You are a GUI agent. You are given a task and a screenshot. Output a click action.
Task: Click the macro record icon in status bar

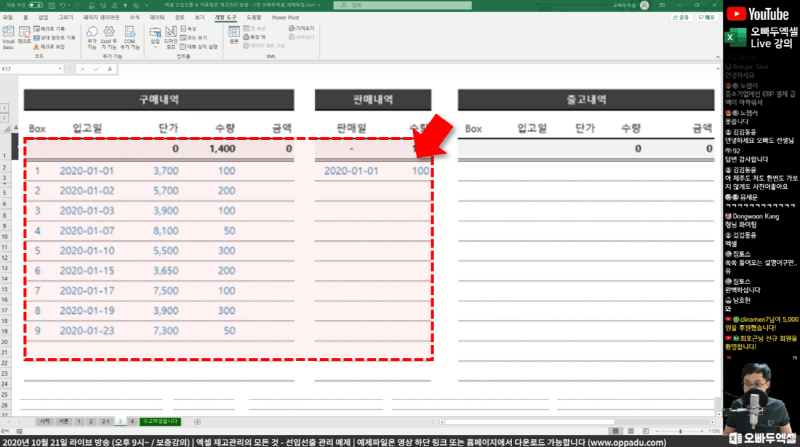(19, 431)
